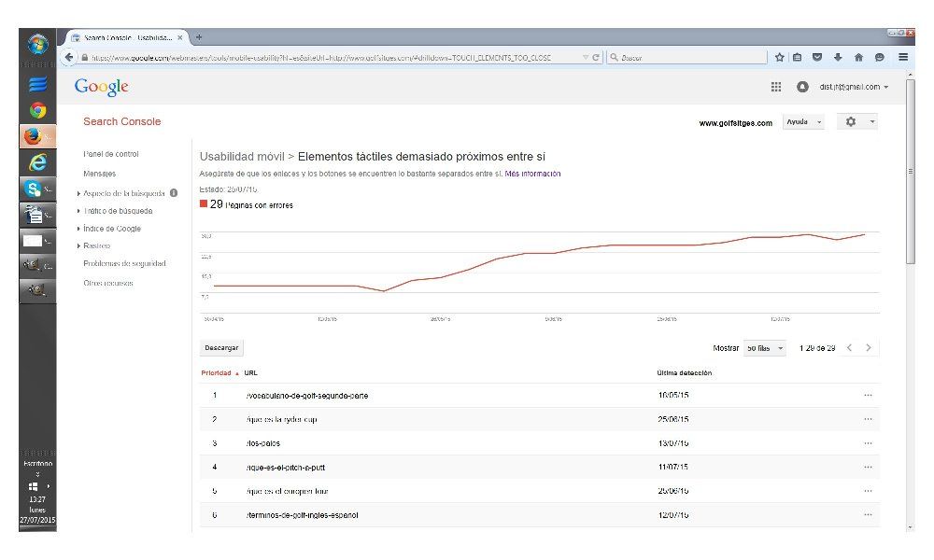This screenshot has height=560, width=934.
Task: Open the Windows Start orb
Action: click(37, 44)
